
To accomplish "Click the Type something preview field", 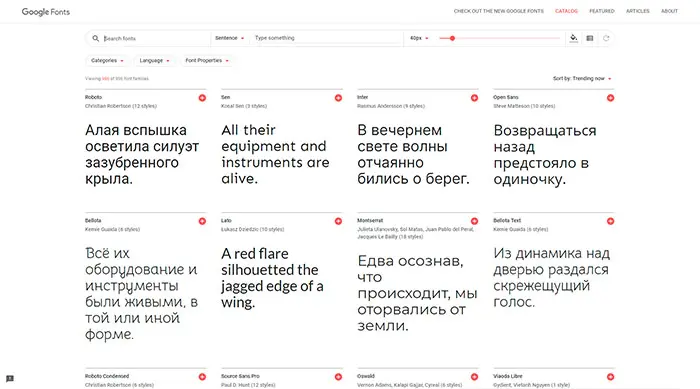I will coord(328,38).
